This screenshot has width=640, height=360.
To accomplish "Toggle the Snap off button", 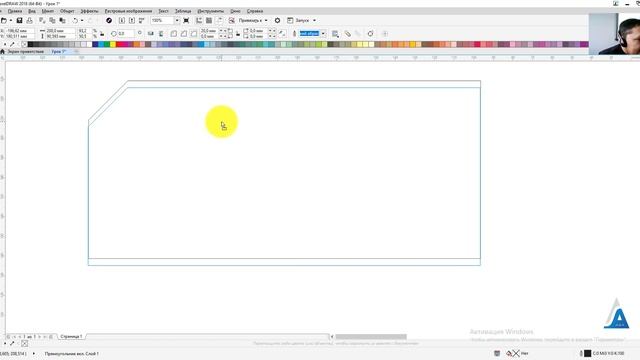I will [231, 20].
